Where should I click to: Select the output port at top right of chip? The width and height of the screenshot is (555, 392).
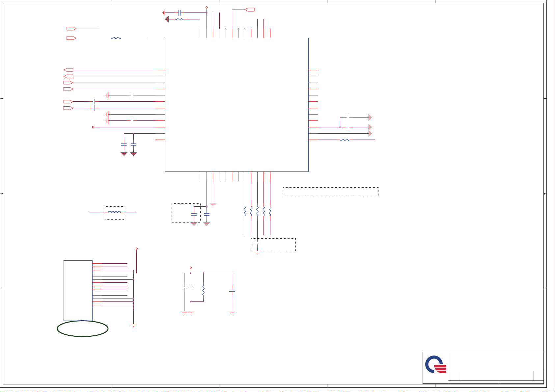tap(250, 10)
